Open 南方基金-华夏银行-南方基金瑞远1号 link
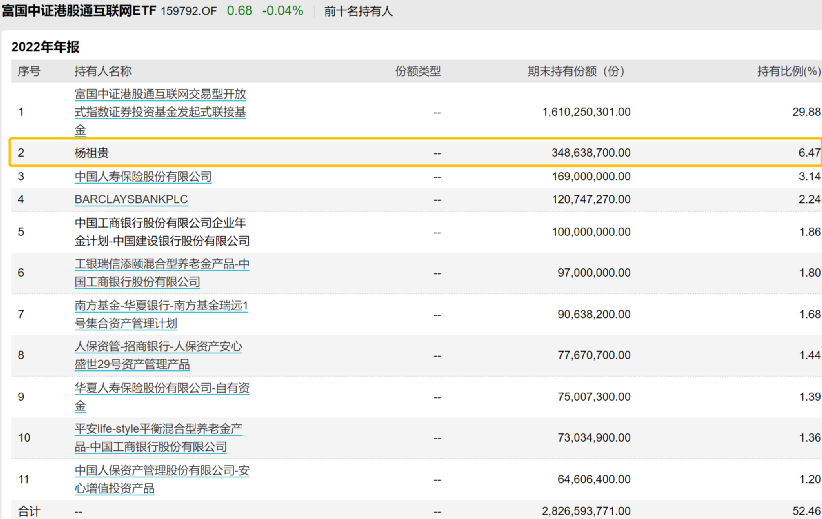 coord(161,314)
